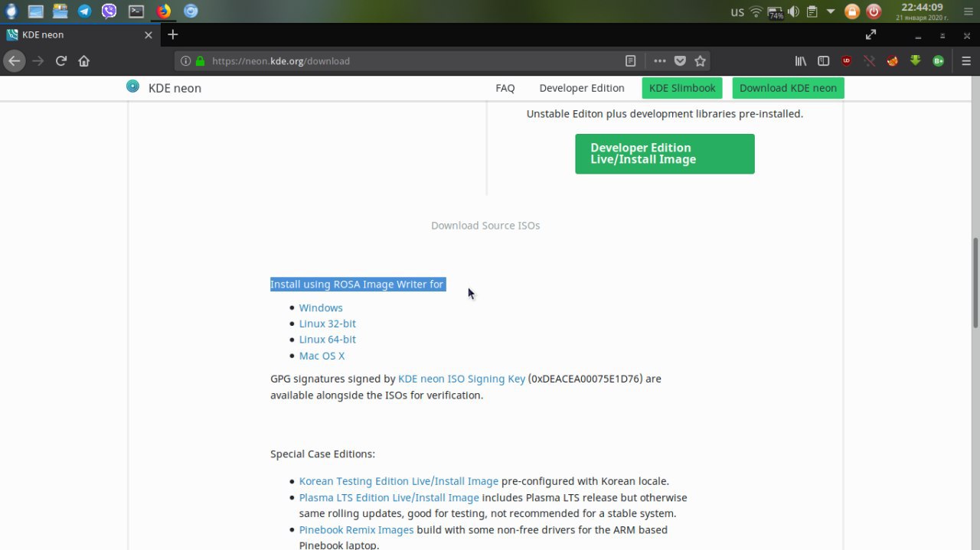
Task: Open the Download Source ISOs link
Action: (485, 226)
